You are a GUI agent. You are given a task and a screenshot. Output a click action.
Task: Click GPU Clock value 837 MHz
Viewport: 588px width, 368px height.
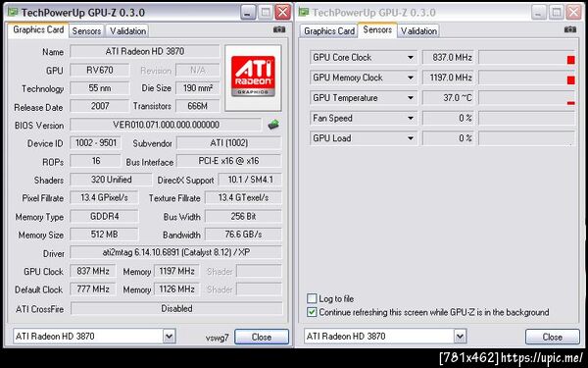click(x=93, y=271)
